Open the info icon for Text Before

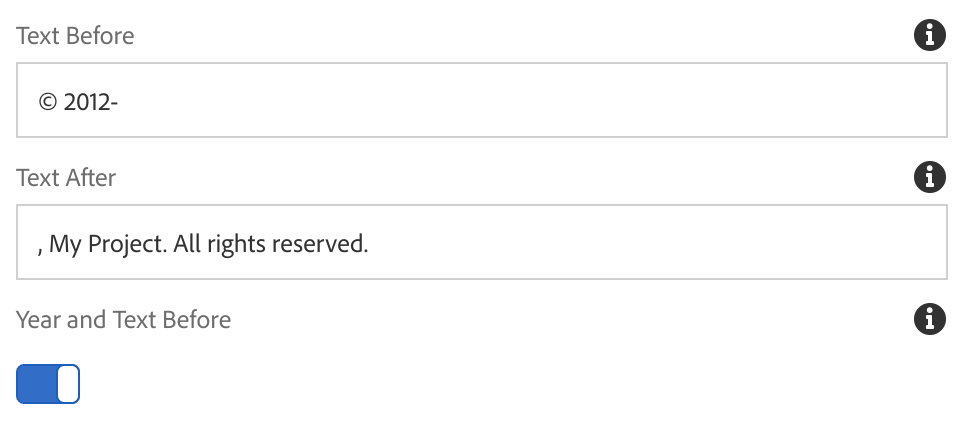click(930, 35)
